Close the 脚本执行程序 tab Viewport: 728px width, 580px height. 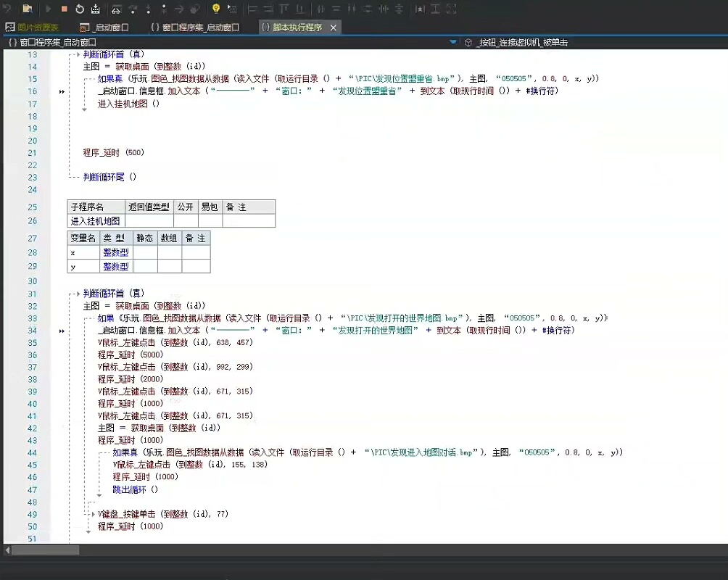point(333,28)
